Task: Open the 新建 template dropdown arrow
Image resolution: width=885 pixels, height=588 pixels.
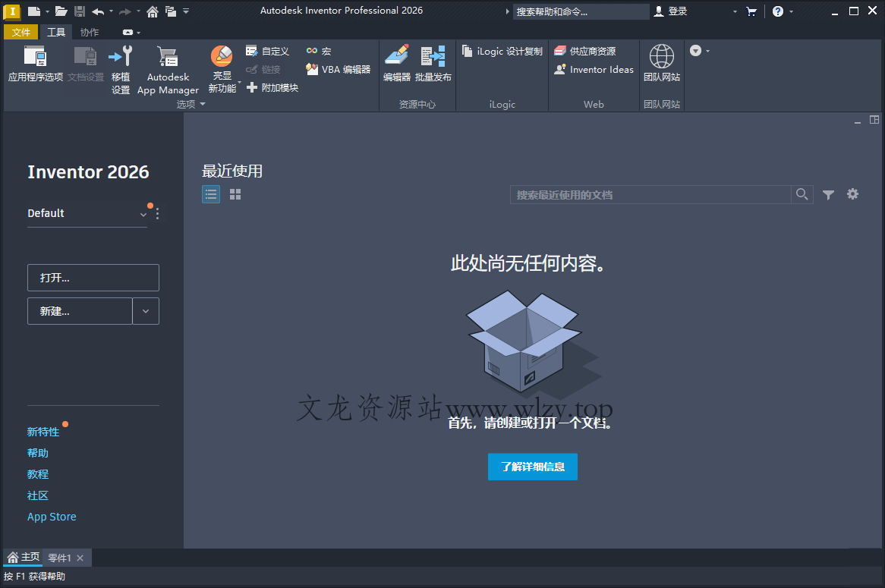Action: (146, 311)
